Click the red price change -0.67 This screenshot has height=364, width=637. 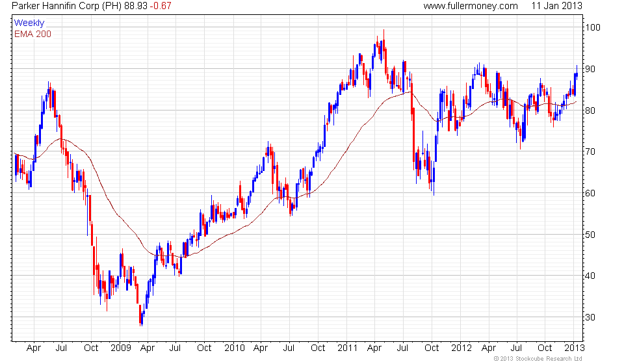[x=161, y=6]
